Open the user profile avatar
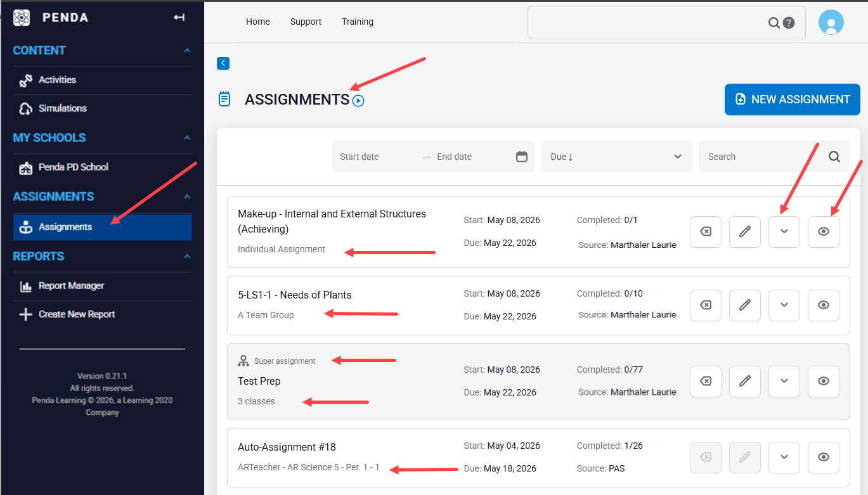This screenshot has width=868, height=495. pos(831,22)
